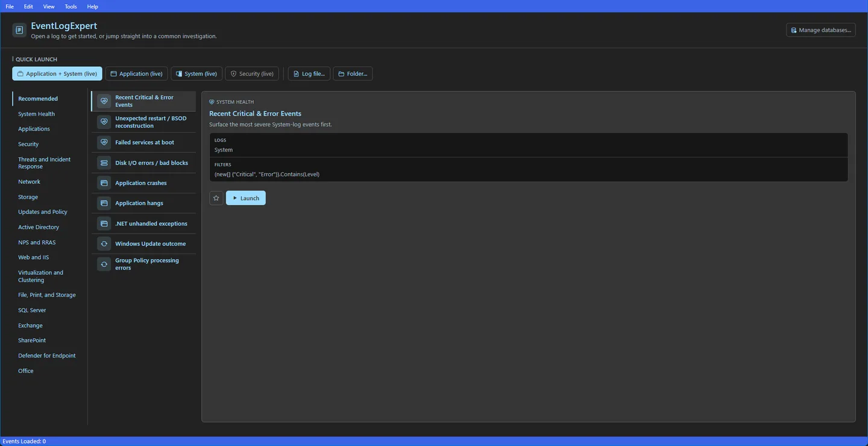This screenshot has height=446, width=868.
Task: Click the icon next to Unexpected restart / BSOD reconstruction
Action: coord(104,122)
